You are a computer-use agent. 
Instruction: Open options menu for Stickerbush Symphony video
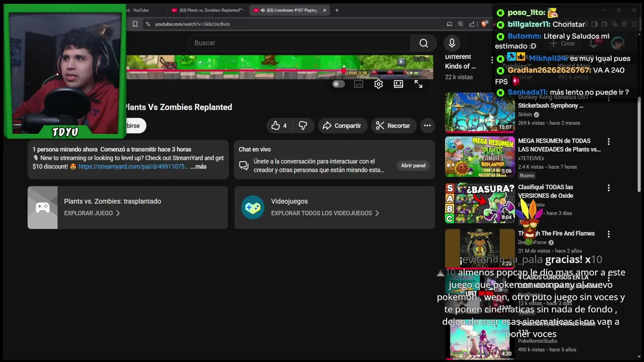(609, 98)
